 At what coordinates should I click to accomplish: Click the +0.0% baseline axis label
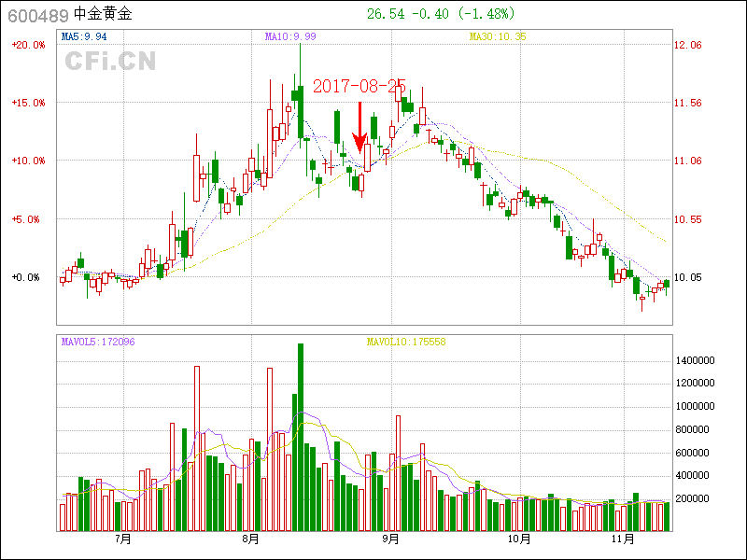tap(28, 277)
